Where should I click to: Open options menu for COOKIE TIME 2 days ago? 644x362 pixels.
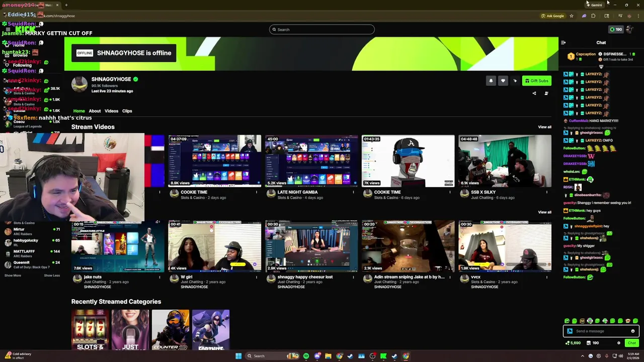[257, 192]
